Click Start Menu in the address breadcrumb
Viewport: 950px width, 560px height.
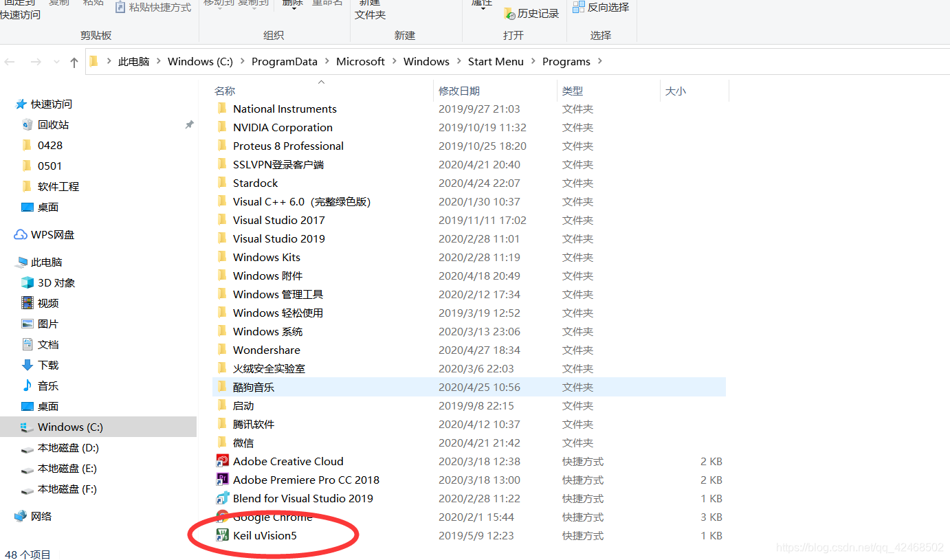pyautogui.click(x=496, y=61)
